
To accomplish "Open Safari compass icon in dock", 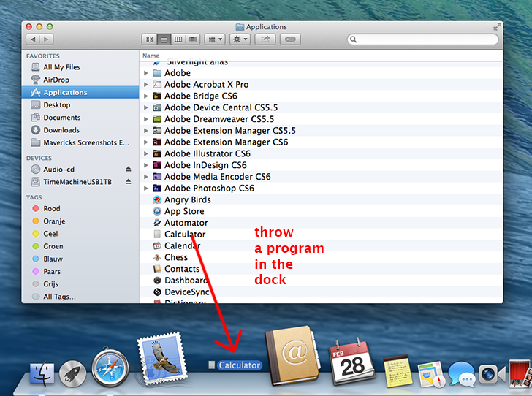I will [110, 368].
